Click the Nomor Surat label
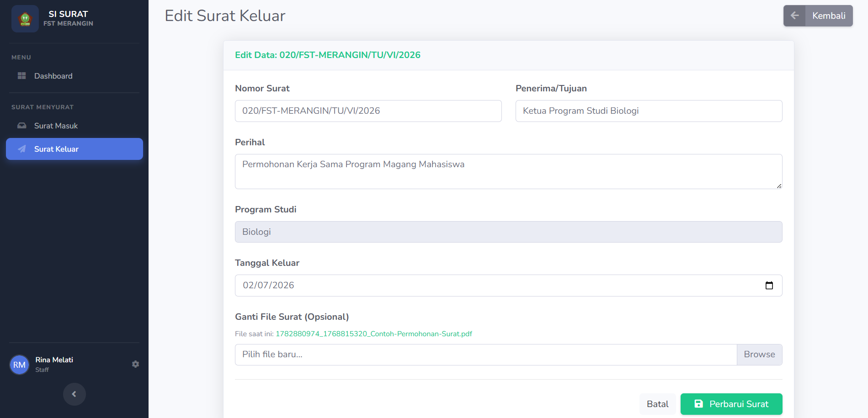 (262, 88)
